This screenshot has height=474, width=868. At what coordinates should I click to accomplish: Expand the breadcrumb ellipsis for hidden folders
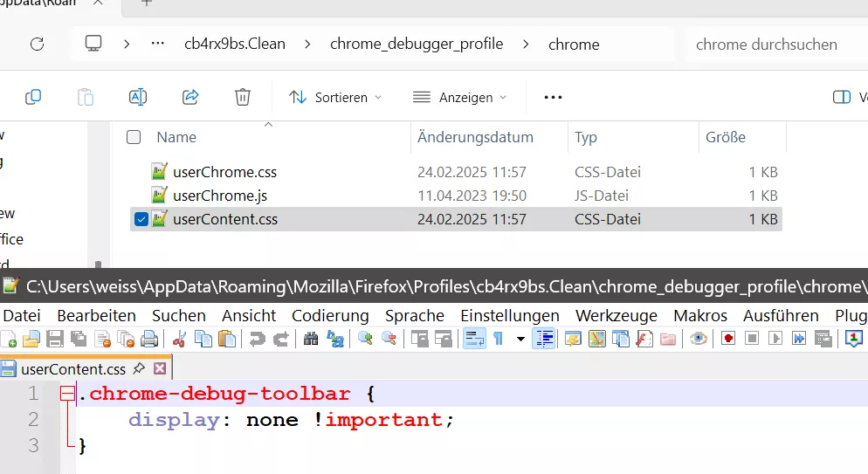(158, 44)
